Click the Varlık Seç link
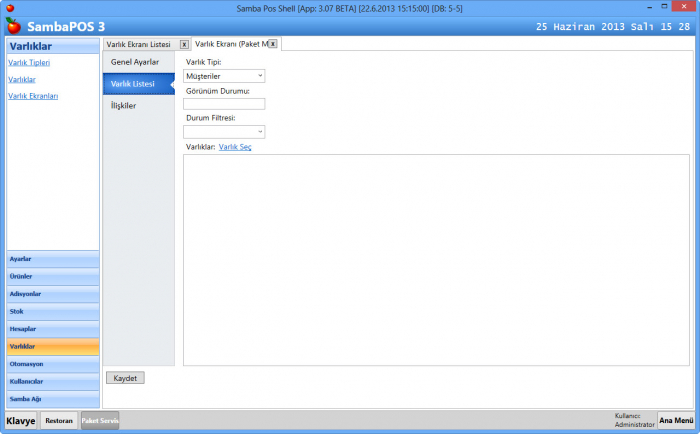This screenshot has height=434, width=700. pyautogui.click(x=235, y=147)
